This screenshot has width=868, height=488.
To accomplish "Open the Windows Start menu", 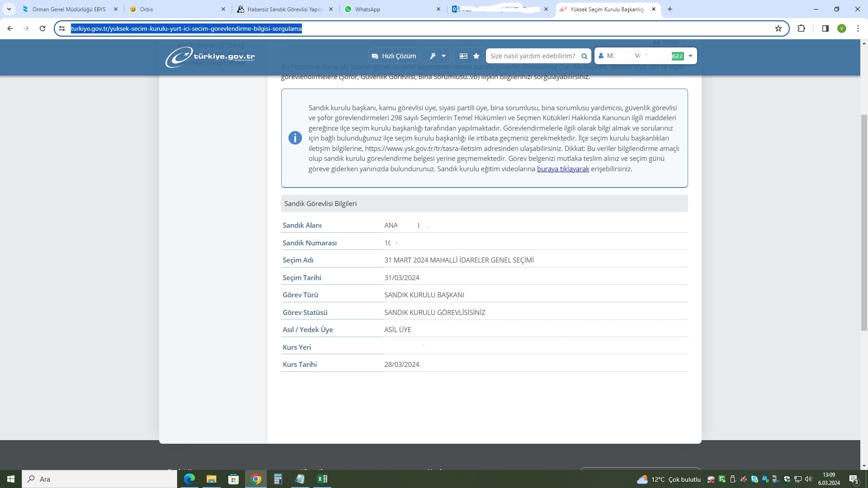I will point(11,479).
